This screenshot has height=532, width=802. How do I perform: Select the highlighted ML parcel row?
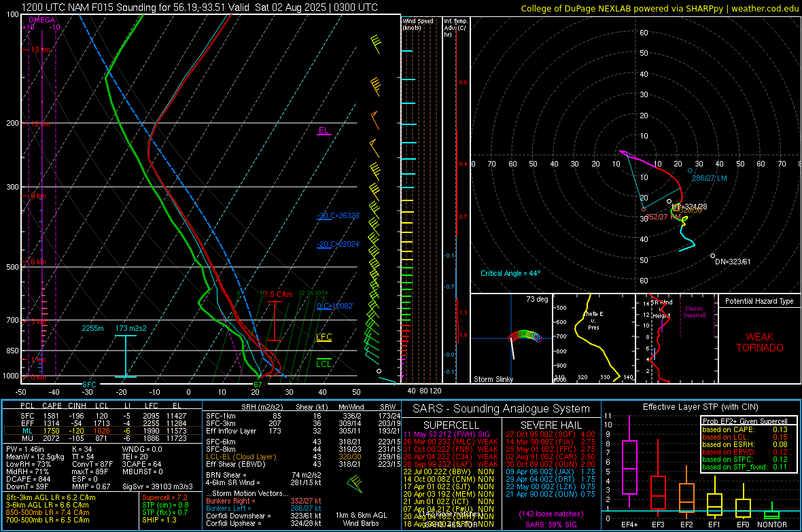(103, 431)
